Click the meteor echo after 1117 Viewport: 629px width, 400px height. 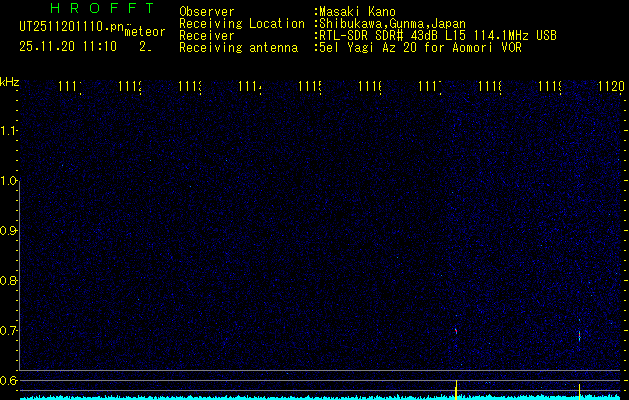click(x=456, y=331)
